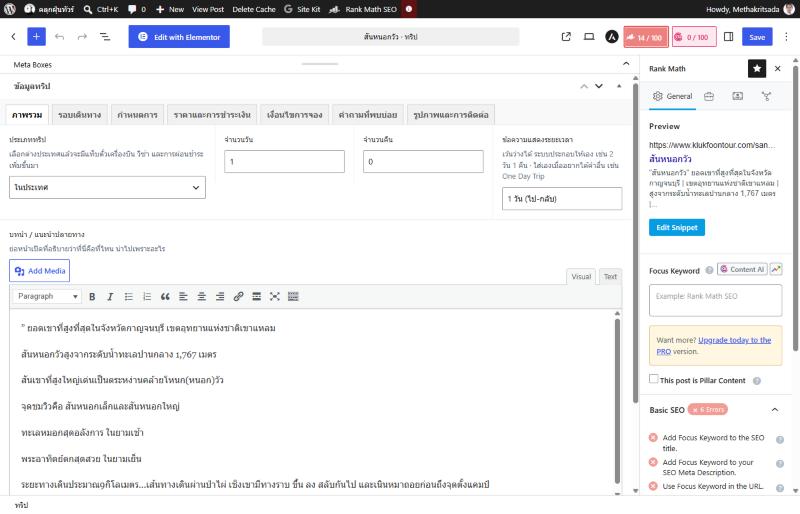Open the Ctrl+K search in admin bar
Image resolution: width=800 pixels, height=514 pixels.
point(101,9)
